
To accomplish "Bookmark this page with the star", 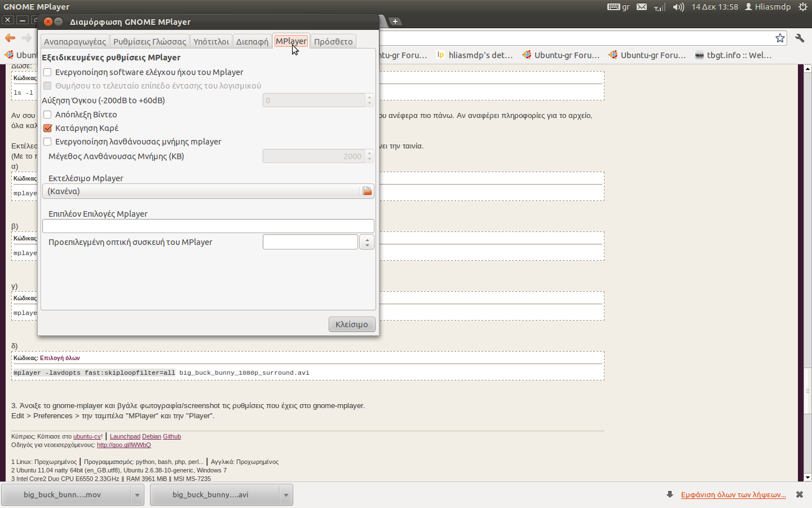I will click(780, 38).
